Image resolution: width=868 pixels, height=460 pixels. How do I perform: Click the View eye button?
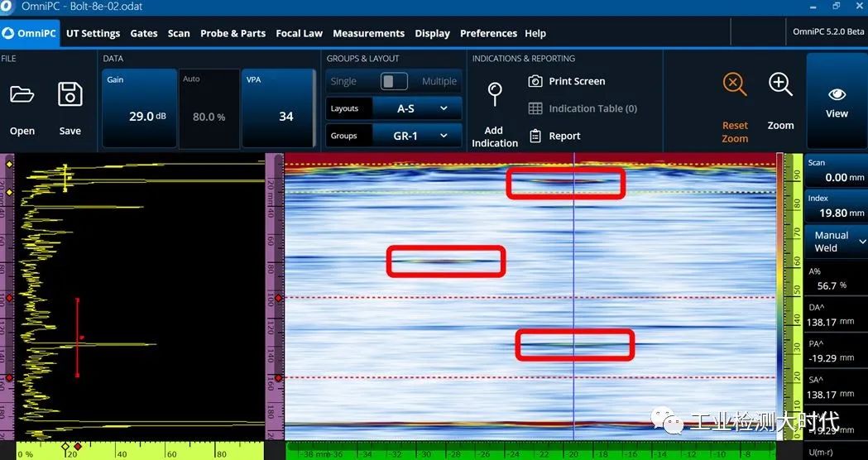pyautogui.click(x=837, y=101)
